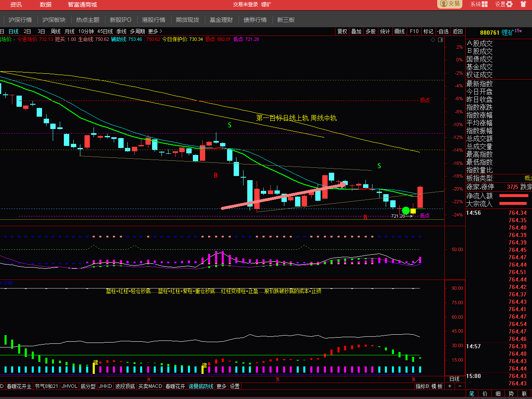Toggle the side panel layout icon
Viewport: 532px width, 399px height.
coord(441,40)
